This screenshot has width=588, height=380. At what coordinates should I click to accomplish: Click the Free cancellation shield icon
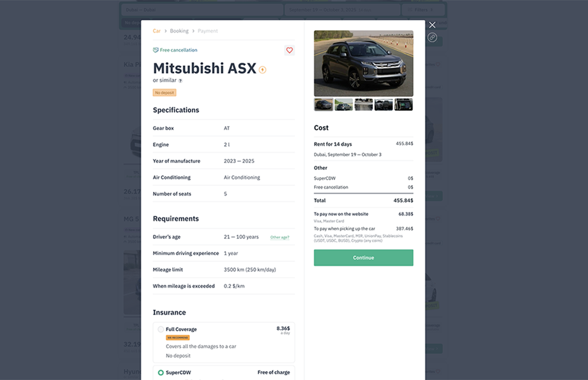(x=156, y=50)
